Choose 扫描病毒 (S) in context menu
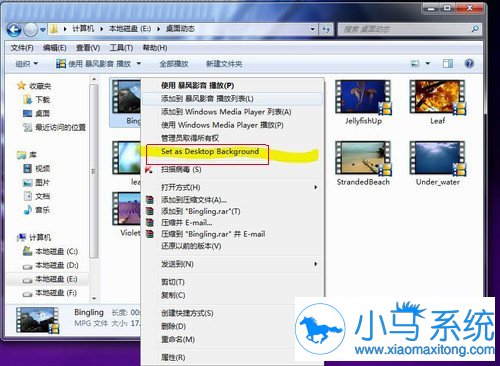The width and height of the screenshot is (500, 366). [233, 169]
